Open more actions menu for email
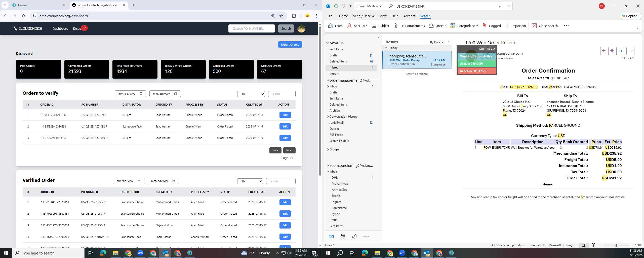 pos(630,51)
